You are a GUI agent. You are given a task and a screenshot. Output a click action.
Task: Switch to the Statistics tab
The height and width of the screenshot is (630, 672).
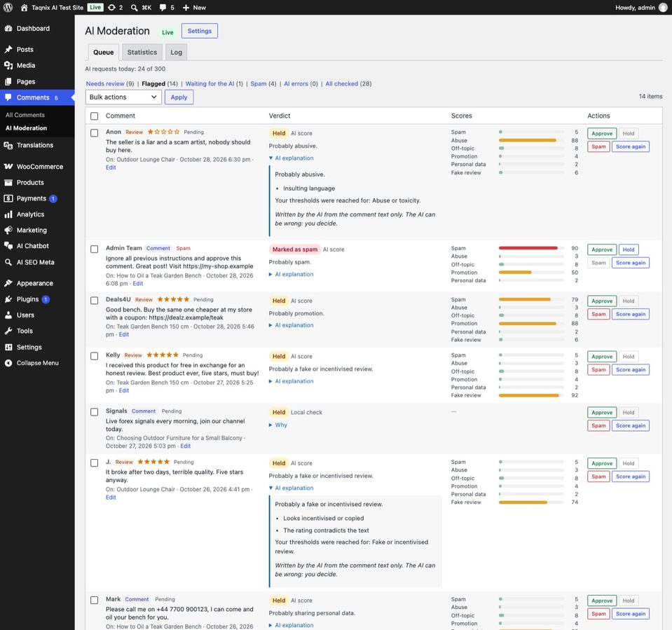coord(142,53)
